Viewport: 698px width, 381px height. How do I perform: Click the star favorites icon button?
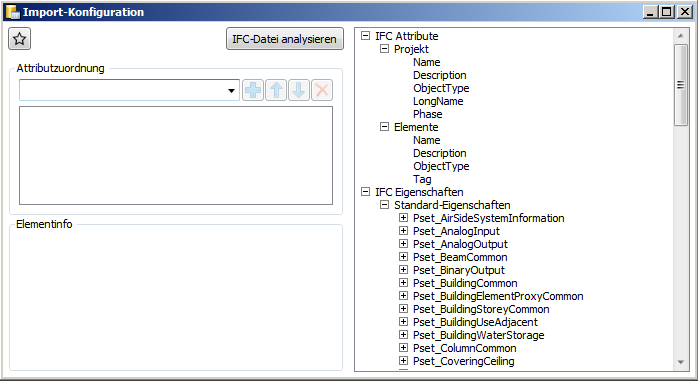point(19,39)
